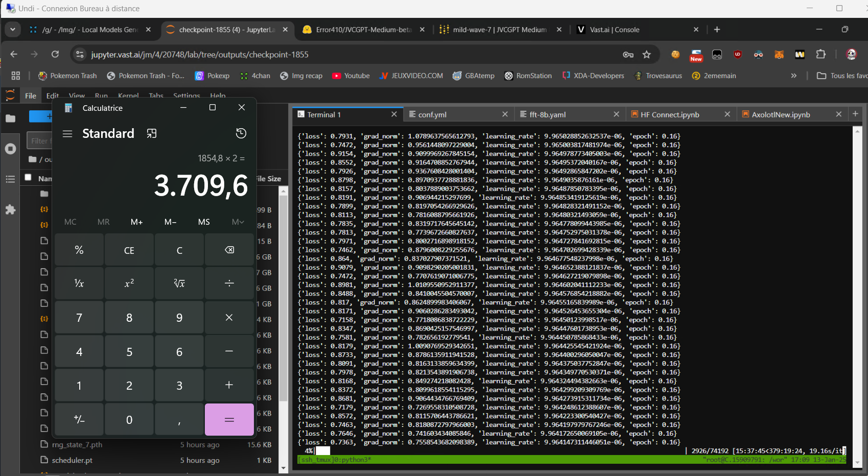The height and width of the screenshot is (476, 868).
Task: Click the M+ memory add button
Action: point(137,222)
